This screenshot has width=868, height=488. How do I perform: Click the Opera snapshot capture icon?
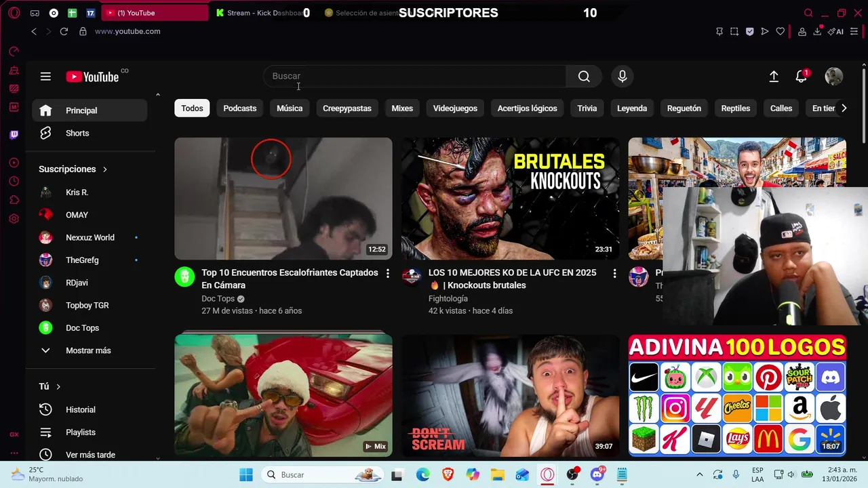tap(734, 31)
